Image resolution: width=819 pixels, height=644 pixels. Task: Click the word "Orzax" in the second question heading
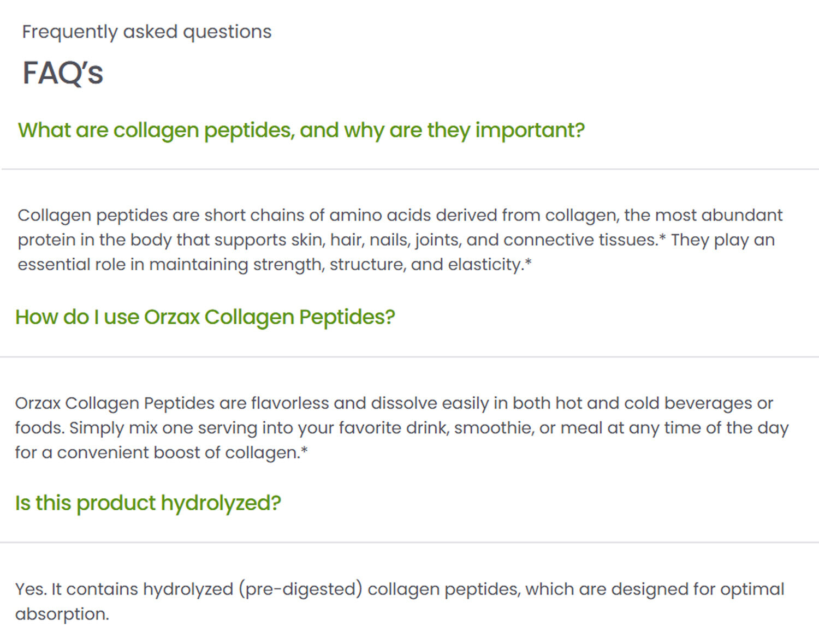pyautogui.click(x=171, y=317)
